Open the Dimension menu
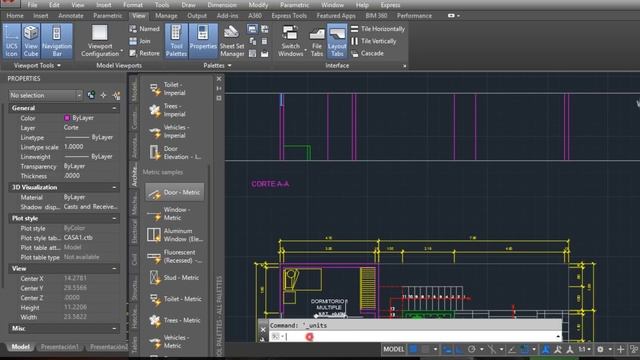Viewport: 640px width, 360px height. pos(222,5)
